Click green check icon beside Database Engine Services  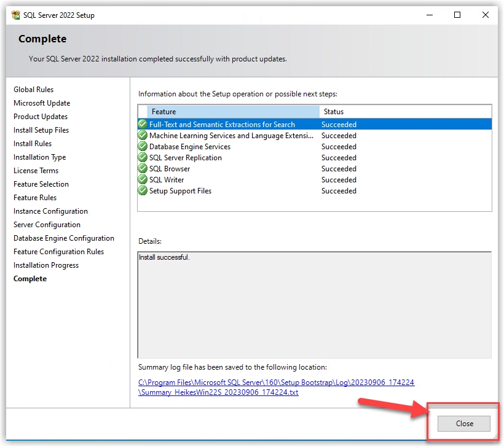143,146
